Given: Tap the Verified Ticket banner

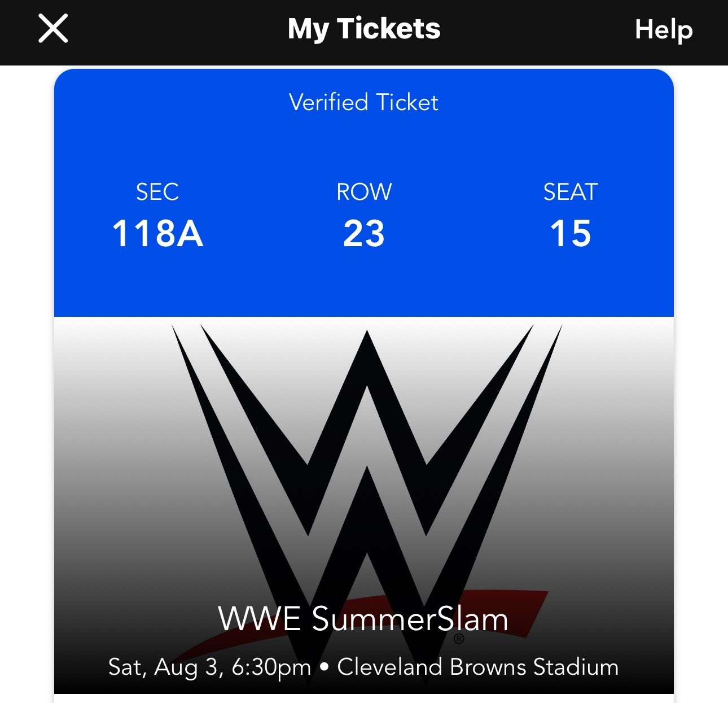Looking at the screenshot, I should tap(363, 102).
